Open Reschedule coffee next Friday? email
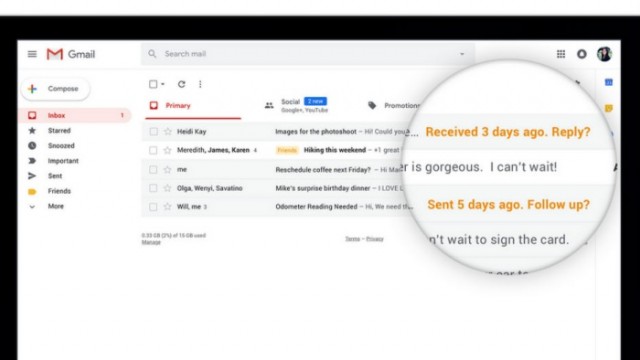Screen dimensions: 640x360 click(x=323, y=169)
